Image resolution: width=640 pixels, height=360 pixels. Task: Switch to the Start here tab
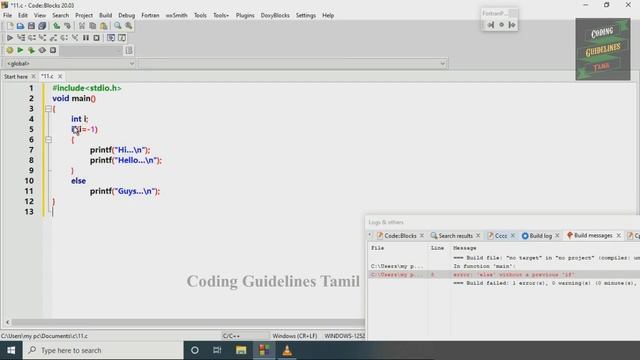(x=16, y=76)
